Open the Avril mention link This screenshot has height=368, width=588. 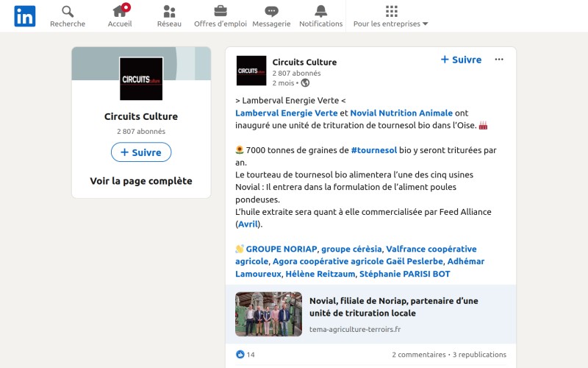click(248, 224)
